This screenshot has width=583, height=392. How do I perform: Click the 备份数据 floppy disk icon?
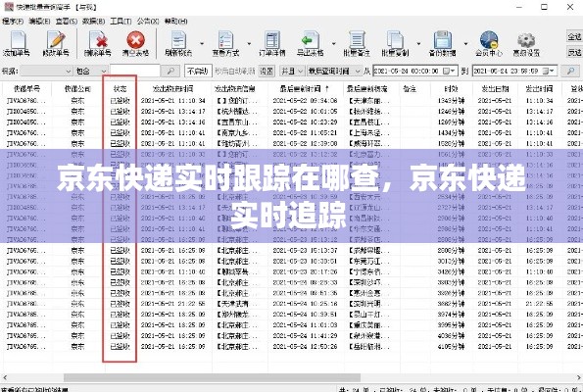[443, 43]
